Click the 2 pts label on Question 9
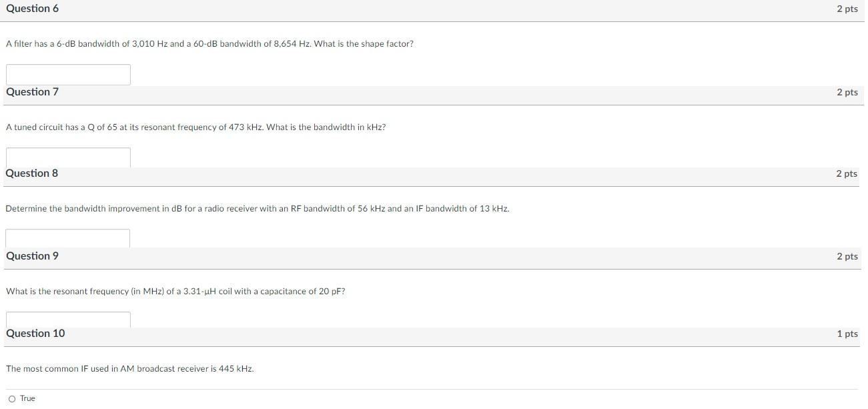This screenshot has height=409, width=868. [847, 256]
